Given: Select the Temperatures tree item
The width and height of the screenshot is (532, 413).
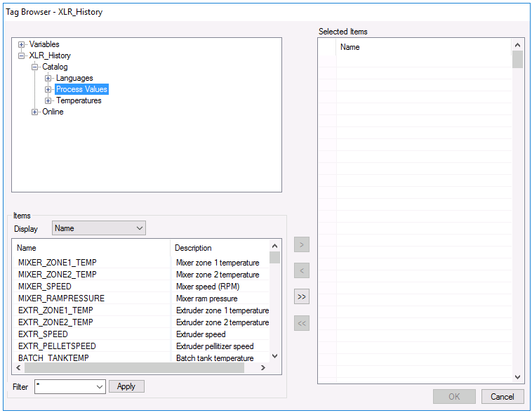Looking at the screenshot, I should coord(79,100).
